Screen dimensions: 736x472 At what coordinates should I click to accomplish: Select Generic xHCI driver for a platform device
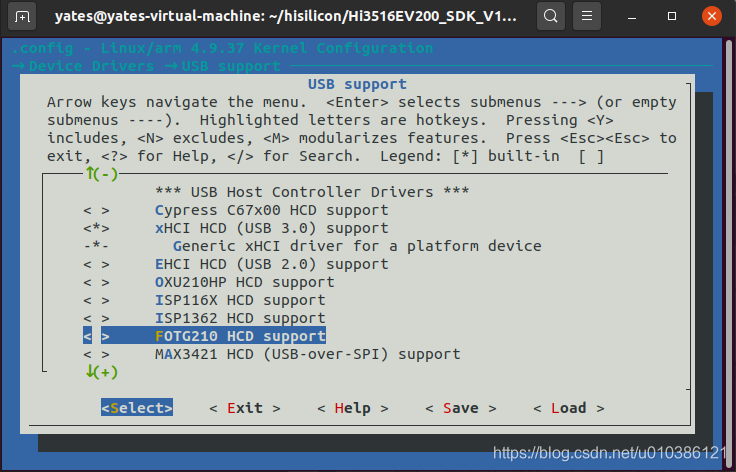click(x=357, y=246)
